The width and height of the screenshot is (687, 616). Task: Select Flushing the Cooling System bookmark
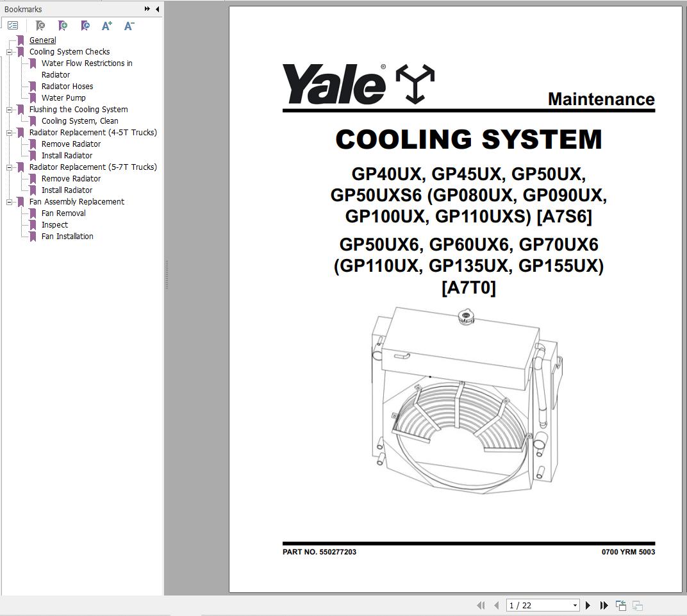click(78, 110)
